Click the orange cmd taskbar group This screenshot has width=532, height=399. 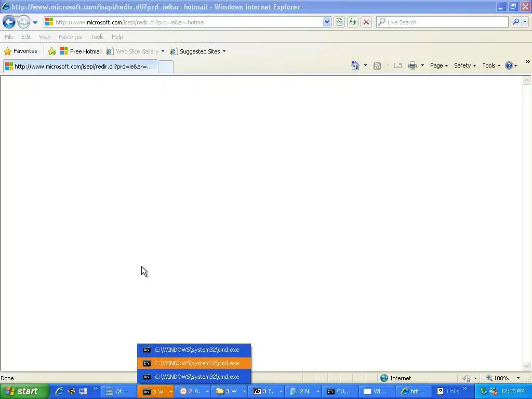pos(156,392)
